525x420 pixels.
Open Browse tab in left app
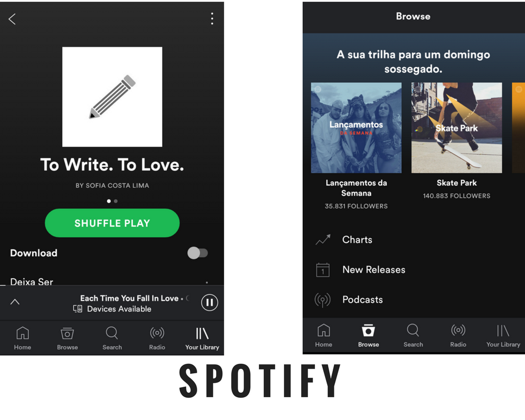[x=67, y=338]
